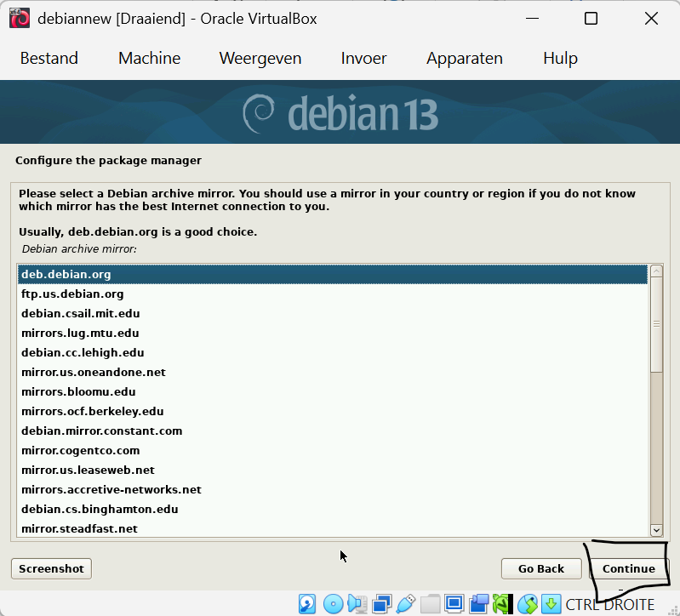This screenshot has height=616, width=680.
Task: Open the Invoer menu
Action: point(363,58)
